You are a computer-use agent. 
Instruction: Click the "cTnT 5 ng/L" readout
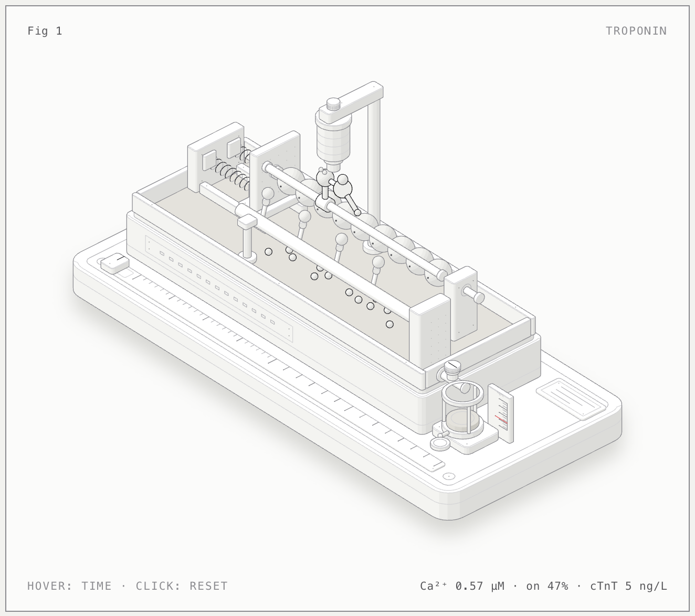(x=628, y=586)
